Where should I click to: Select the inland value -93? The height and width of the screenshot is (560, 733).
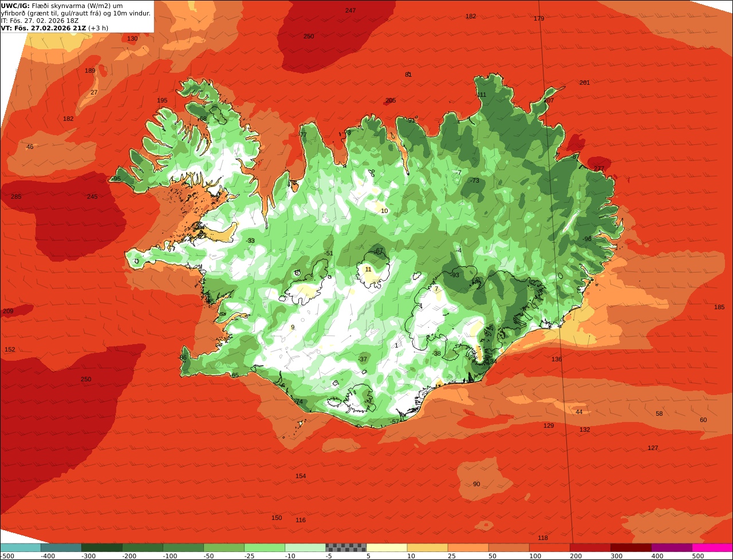(x=455, y=275)
